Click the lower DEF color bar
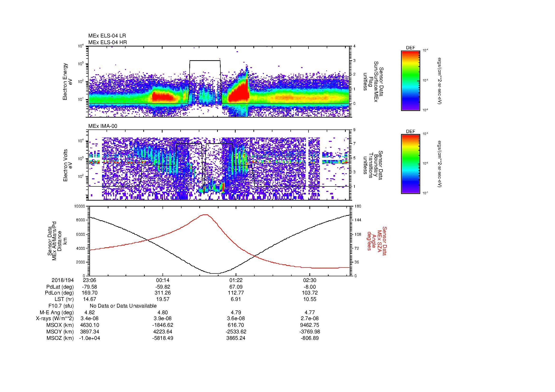The height and width of the screenshot is (392, 555). 410,164
